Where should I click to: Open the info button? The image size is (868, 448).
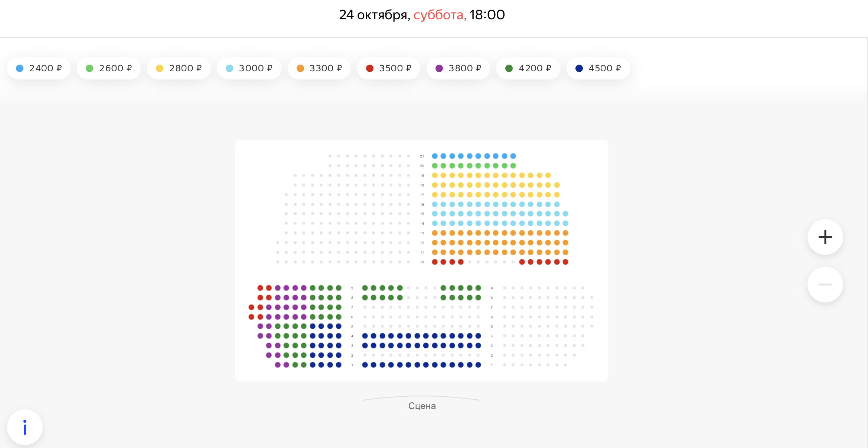(x=25, y=427)
